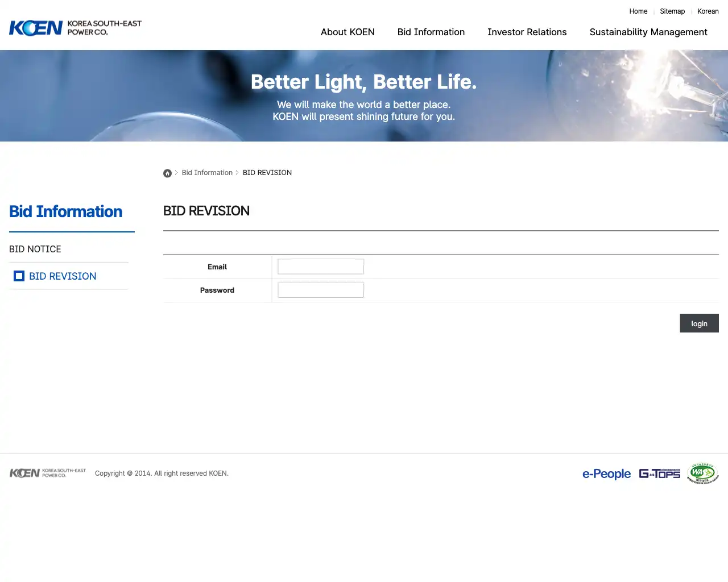Click the home icon in the breadcrumb
This screenshot has height=582, width=728.
(x=167, y=173)
